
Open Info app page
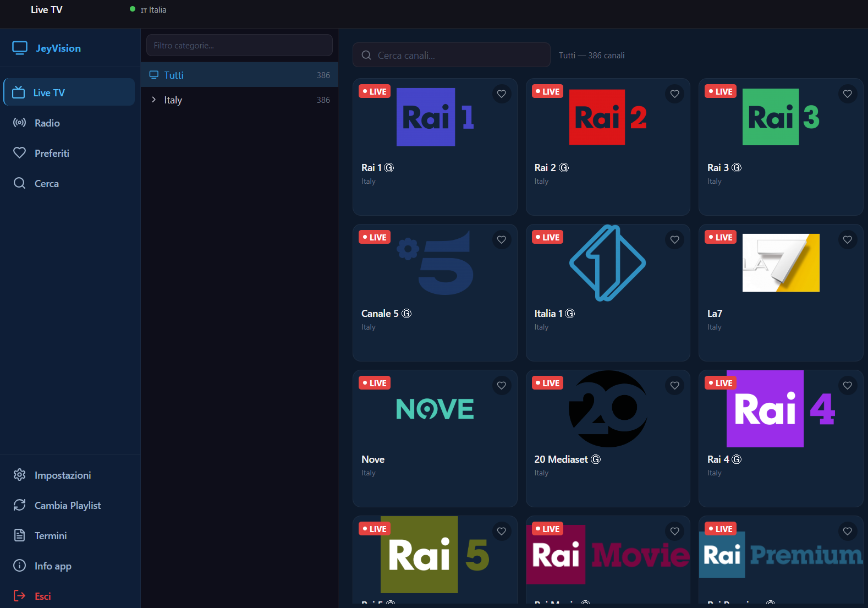click(69, 566)
